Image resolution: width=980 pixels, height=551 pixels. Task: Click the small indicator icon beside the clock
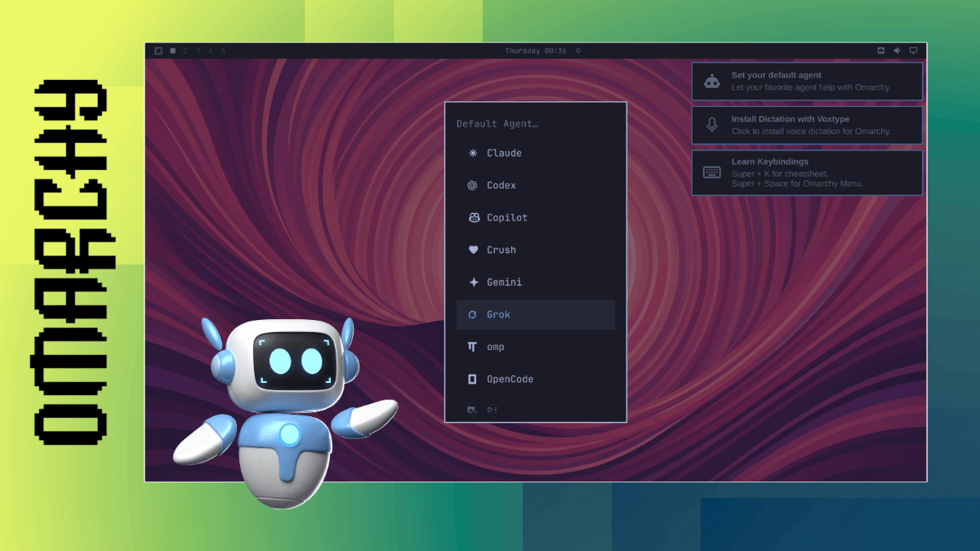point(578,51)
